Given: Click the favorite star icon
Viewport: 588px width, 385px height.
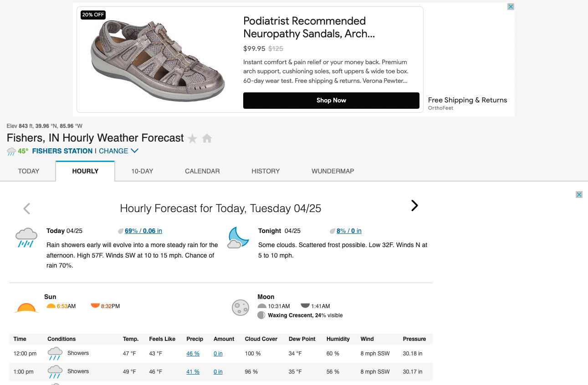Looking at the screenshot, I should (x=193, y=139).
